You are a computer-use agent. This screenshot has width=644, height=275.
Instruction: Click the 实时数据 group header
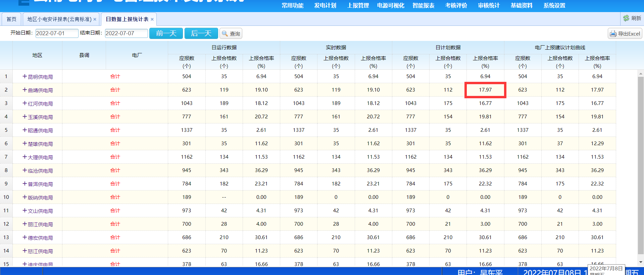pyautogui.click(x=336, y=47)
